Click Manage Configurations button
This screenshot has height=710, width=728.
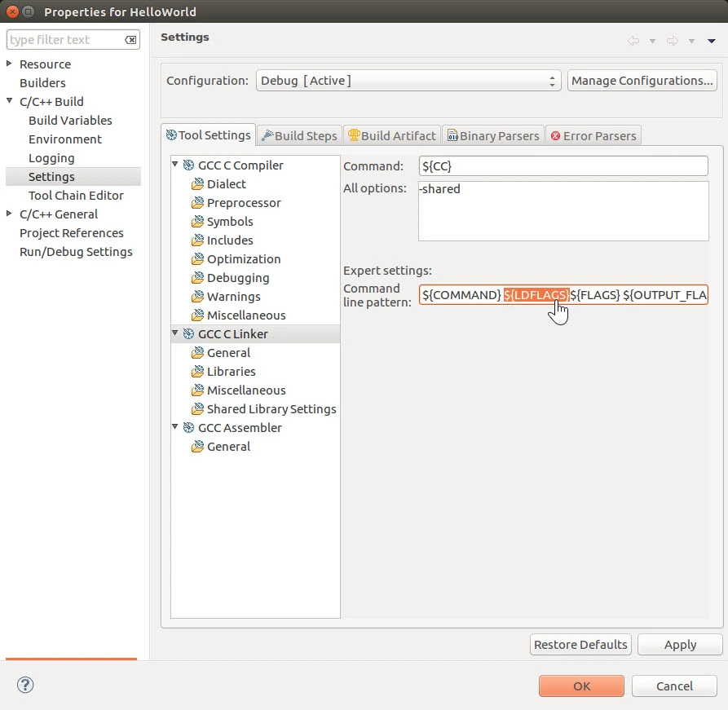pos(642,81)
